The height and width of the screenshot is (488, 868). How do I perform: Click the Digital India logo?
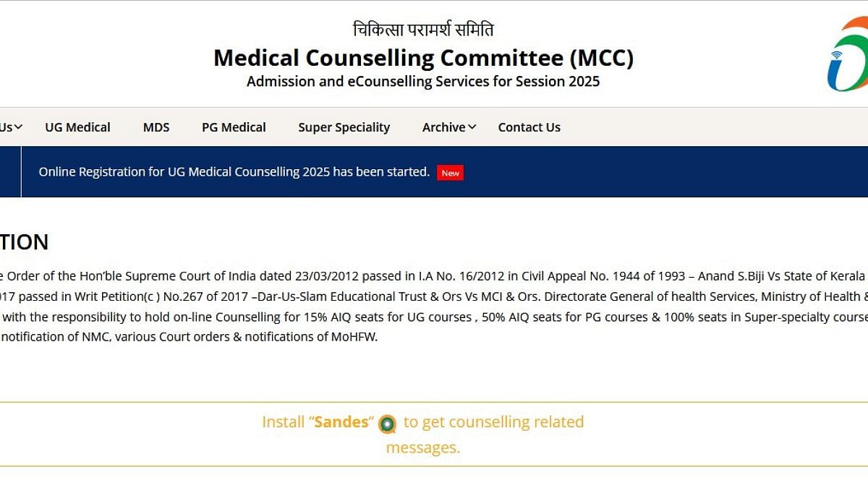click(848, 55)
